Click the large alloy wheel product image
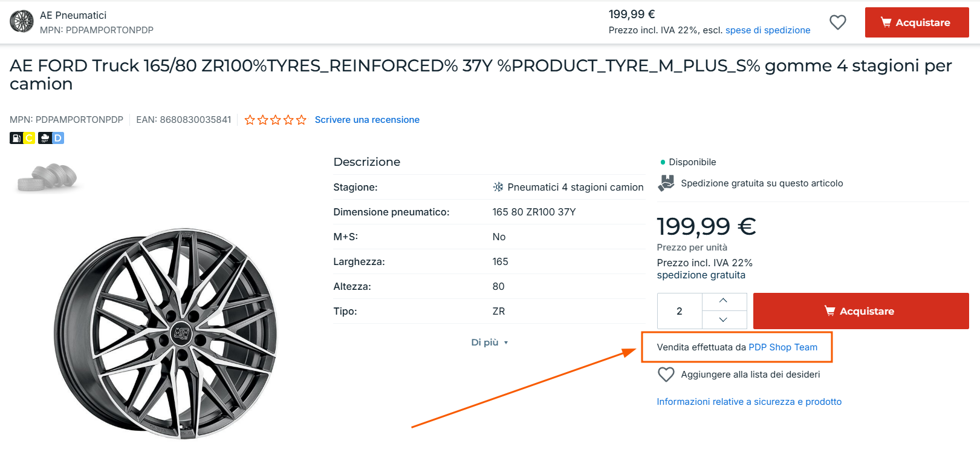980x452 pixels. click(166, 333)
